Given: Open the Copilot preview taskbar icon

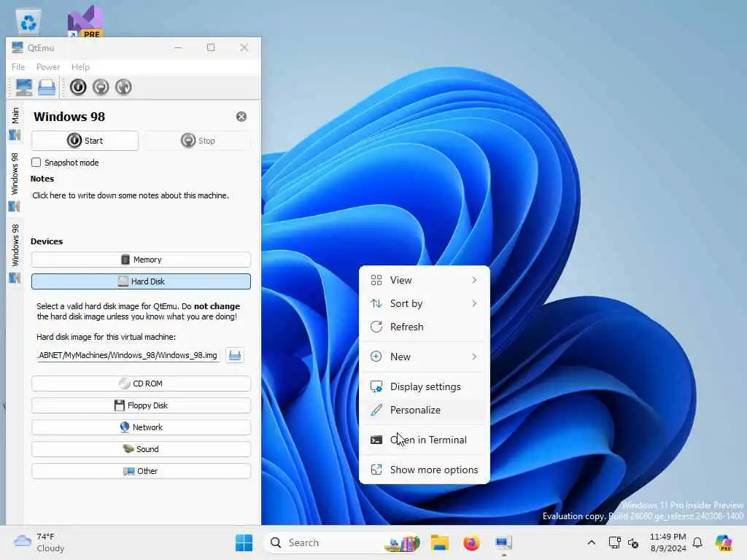Looking at the screenshot, I should pos(724,543).
